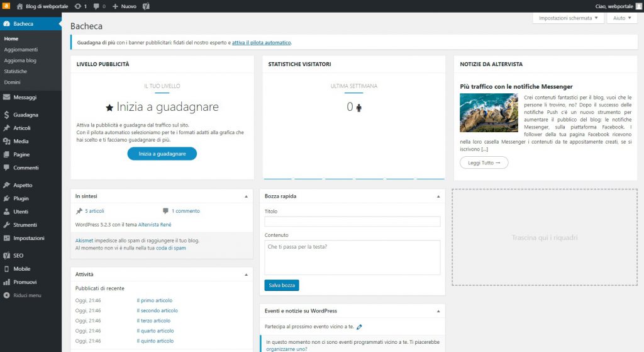Click the updates icon in top bar
This screenshot has width=644, height=352.
coord(77,6)
